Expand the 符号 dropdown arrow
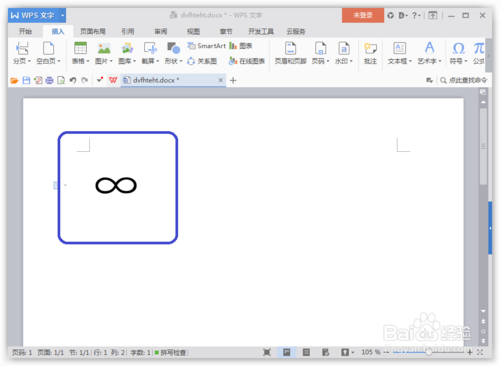This screenshot has width=500, height=366. click(x=466, y=61)
